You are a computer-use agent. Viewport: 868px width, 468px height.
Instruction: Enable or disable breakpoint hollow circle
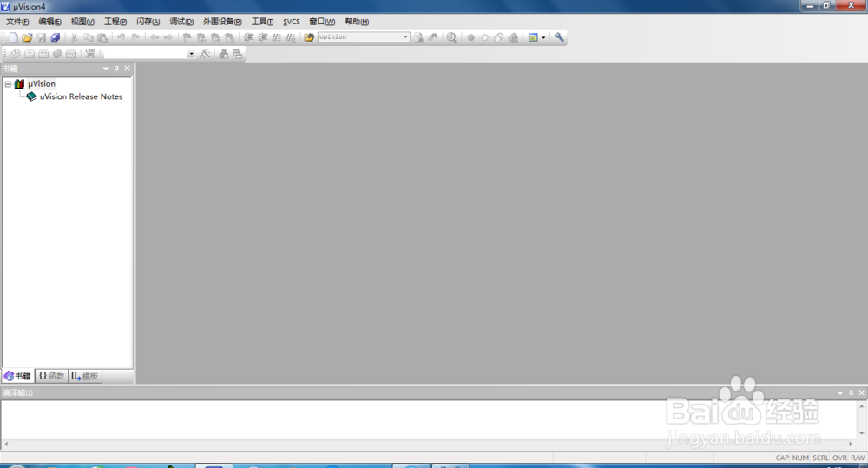pyautogui.click(x=484, y=37)
